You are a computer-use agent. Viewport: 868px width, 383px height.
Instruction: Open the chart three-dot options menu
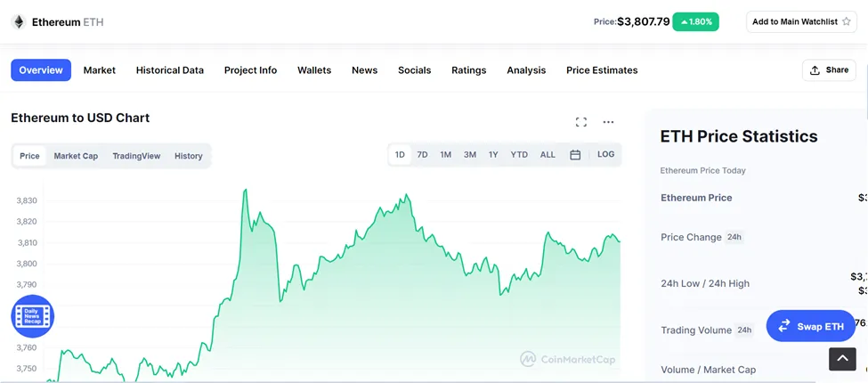pos(608,122)
